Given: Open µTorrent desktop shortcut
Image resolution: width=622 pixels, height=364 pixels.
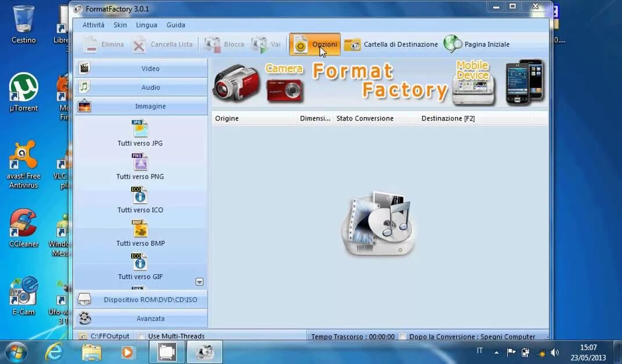Looking at the screenshot, I should click(x=23, y=92).
